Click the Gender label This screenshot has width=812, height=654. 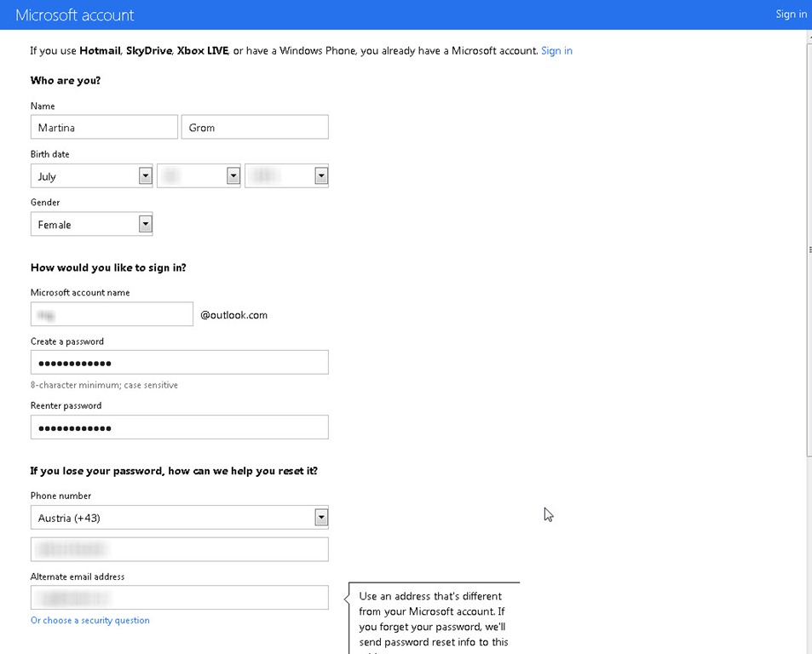tap(45, 203)
